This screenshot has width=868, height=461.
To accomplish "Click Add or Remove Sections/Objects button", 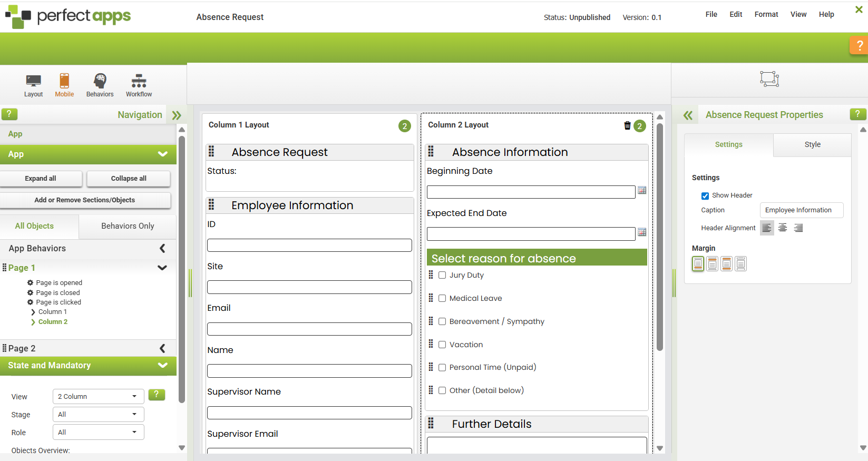I will click(x=85, y=200).
